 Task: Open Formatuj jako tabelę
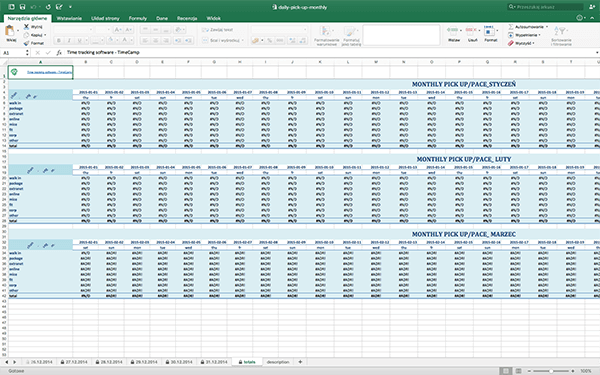click(351, 36)
